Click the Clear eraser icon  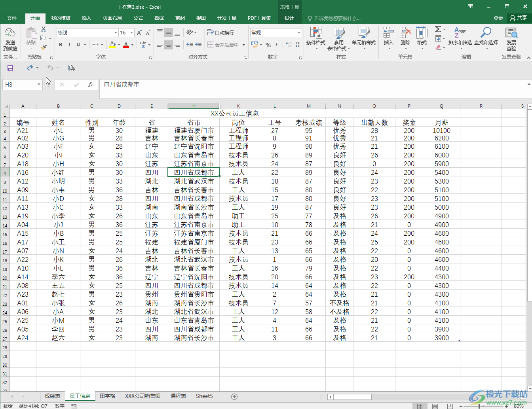point(438,47)
